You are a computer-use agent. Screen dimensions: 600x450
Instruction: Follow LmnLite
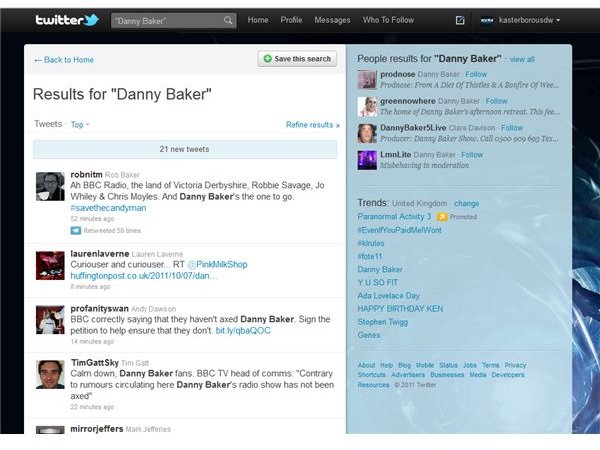click(472, 155)
